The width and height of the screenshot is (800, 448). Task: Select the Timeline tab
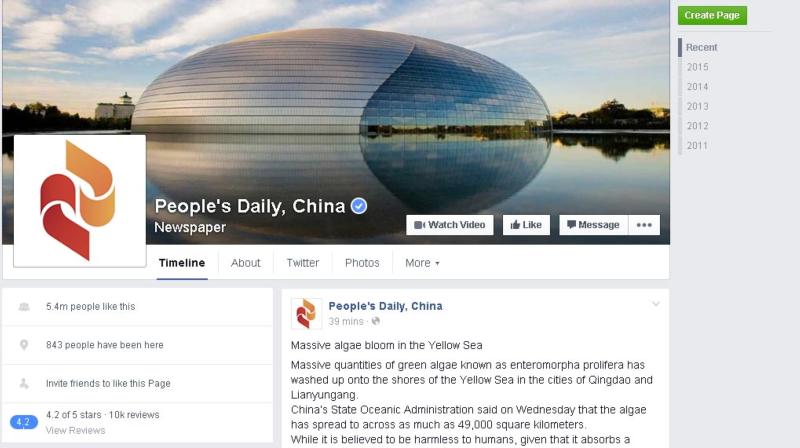click(182, 263)
